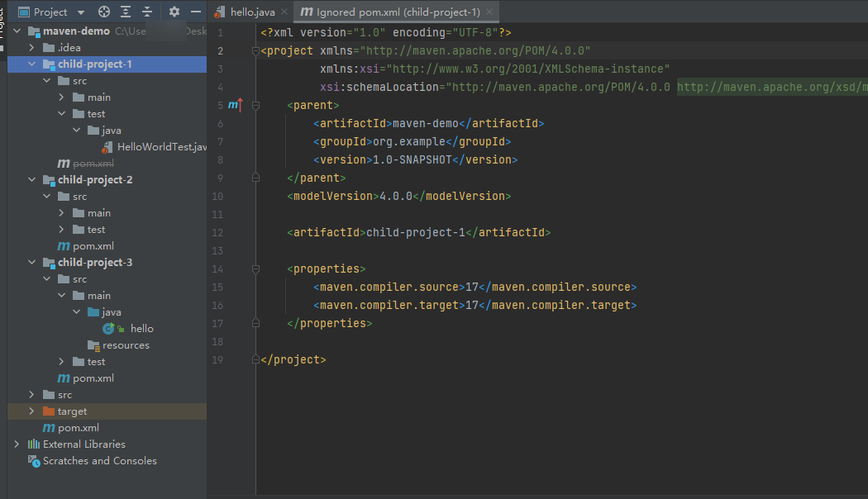Viewport: 868px width, 499px height.
Task: Select the resources folder row
Action: click(x=107, y=345)
